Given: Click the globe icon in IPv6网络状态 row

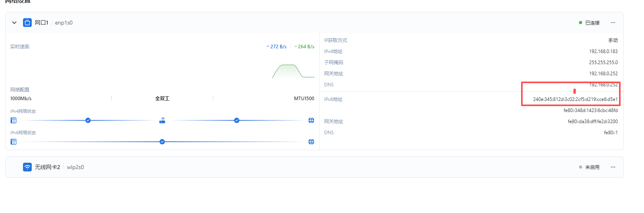Looking at the screenshot, I should (x=311, y=142).
